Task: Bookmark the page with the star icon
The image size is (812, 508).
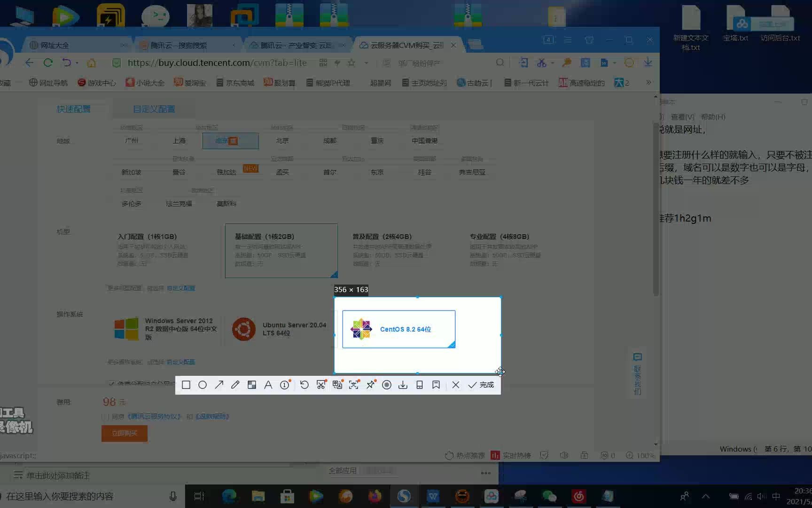Action: coord(351,63)
